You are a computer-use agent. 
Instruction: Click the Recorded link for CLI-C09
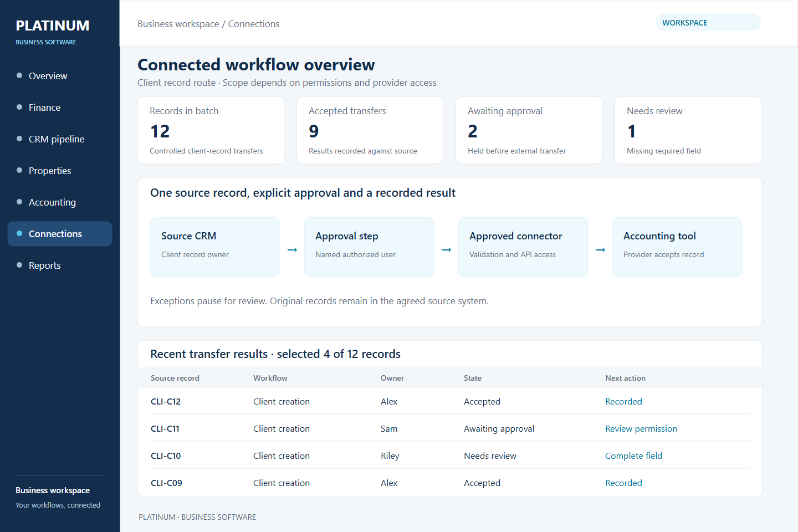click(623, 483)
